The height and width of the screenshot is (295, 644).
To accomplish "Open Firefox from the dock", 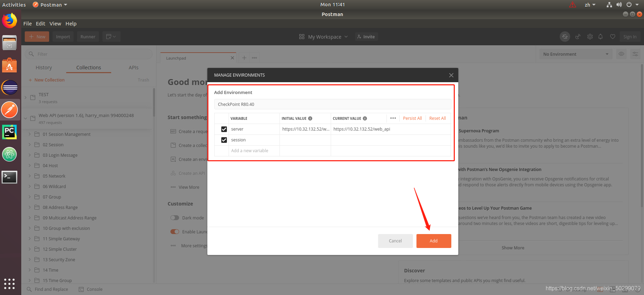I will tap(9, 21).
